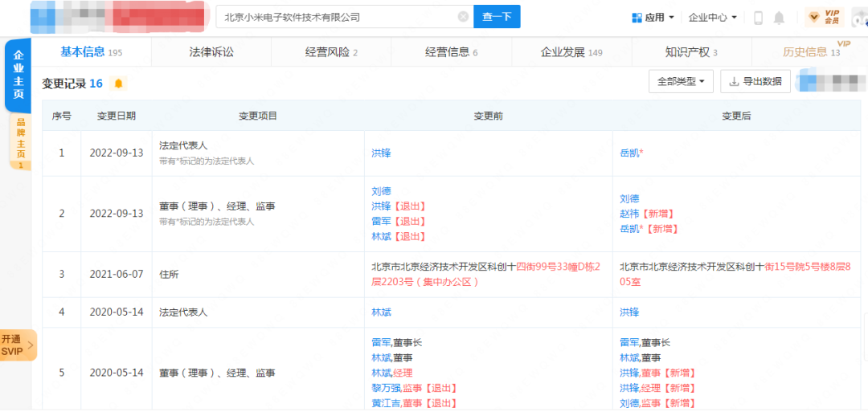Click the 查一下 search button
Screen dimensions: 868x412
tap(497, 17)
